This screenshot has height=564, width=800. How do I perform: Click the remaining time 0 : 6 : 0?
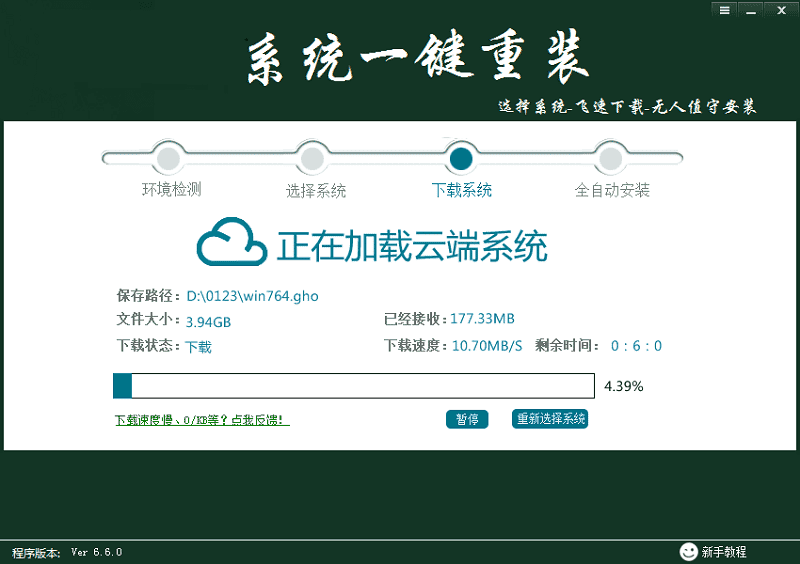point(636,346)
